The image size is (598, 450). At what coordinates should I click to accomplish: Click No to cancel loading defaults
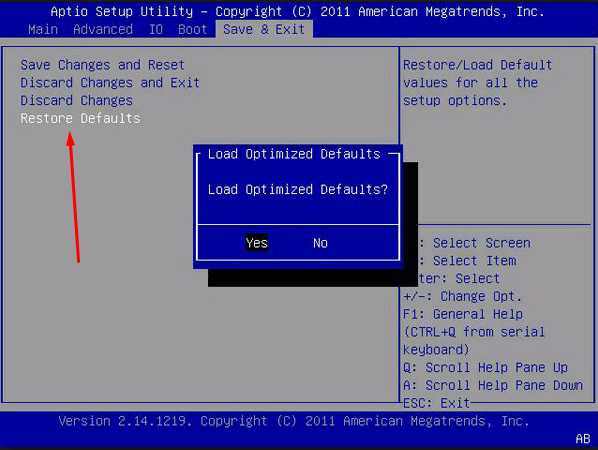coord(320,243)
